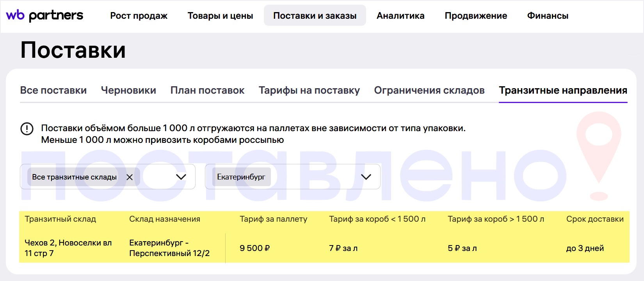Navigate to the Финансы section

[x=548, y=16]
